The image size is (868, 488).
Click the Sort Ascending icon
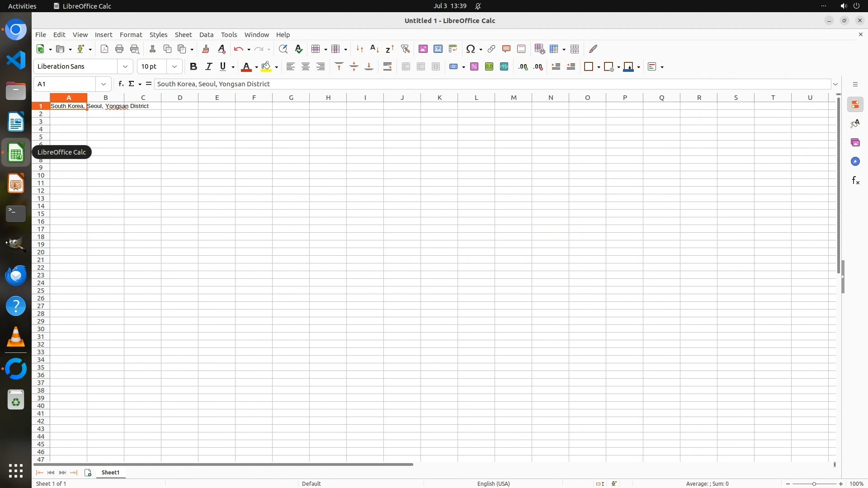pyautogui.click(x=374, y=49)
